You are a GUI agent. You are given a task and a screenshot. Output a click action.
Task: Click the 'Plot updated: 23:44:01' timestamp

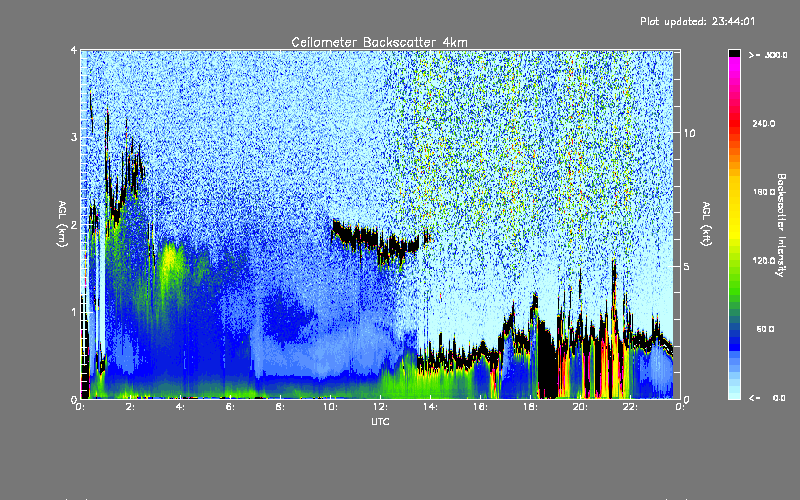(697, 21)
